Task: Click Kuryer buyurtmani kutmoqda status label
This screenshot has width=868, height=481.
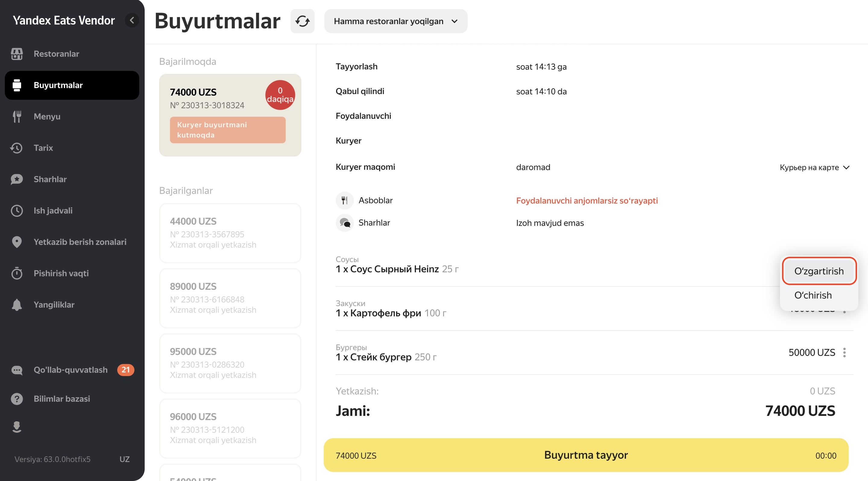Action: click(228, 130)
